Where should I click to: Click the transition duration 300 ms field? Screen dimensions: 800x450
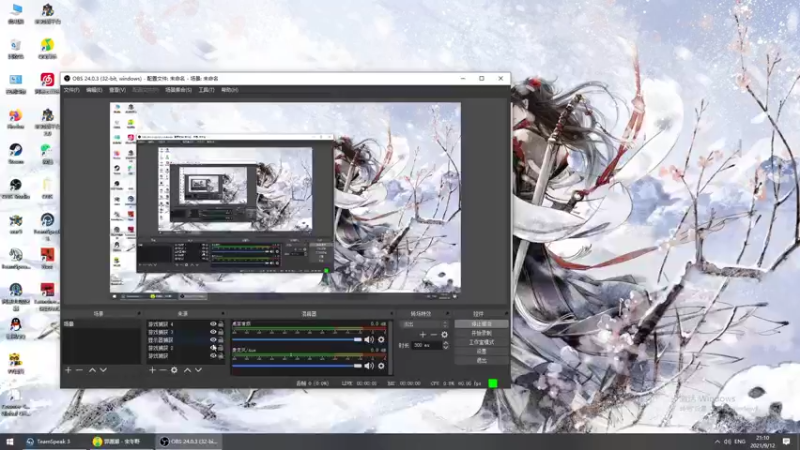(x=427, y=345)
